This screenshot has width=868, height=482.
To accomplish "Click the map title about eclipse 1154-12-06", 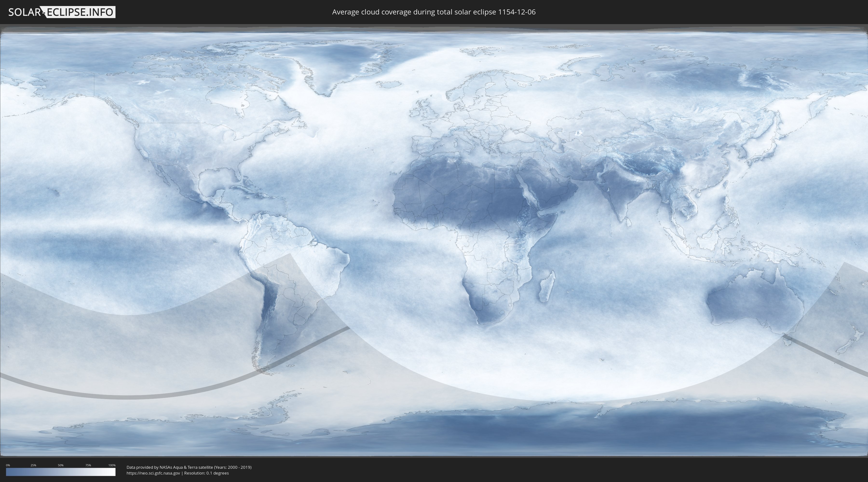I will (434, 12).
